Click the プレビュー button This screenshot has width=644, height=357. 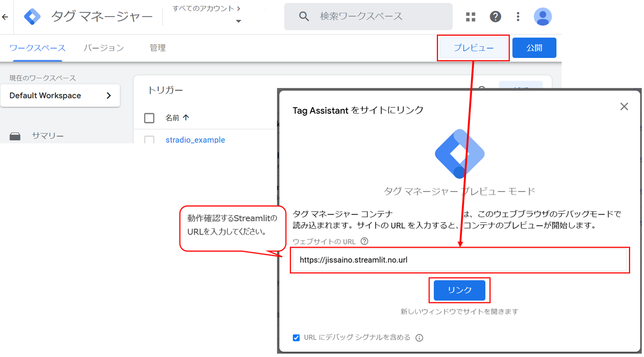473,48
